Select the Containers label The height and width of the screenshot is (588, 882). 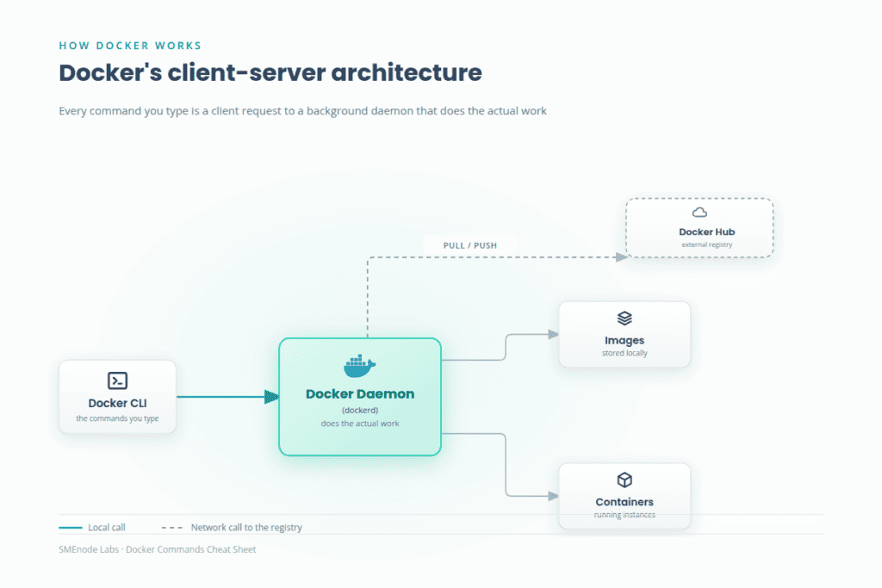pyautogui.click(x=624, y=502)
